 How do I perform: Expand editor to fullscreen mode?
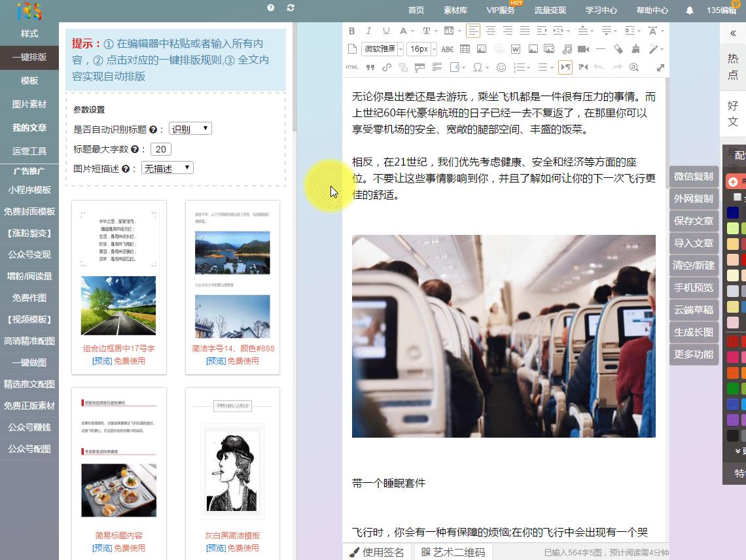tap(660, 67)
